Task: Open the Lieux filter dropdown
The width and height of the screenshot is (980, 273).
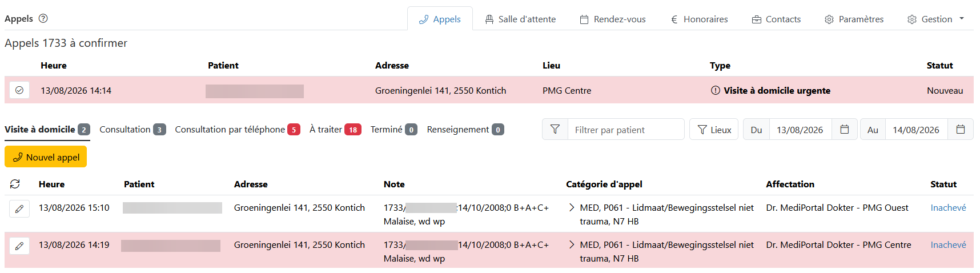Action: pyautogui.click(x=714, y=130)
